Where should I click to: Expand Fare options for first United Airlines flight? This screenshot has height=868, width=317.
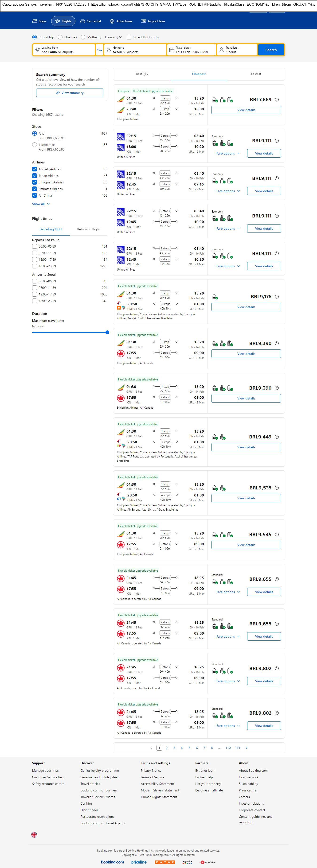[x=228, y=154]
